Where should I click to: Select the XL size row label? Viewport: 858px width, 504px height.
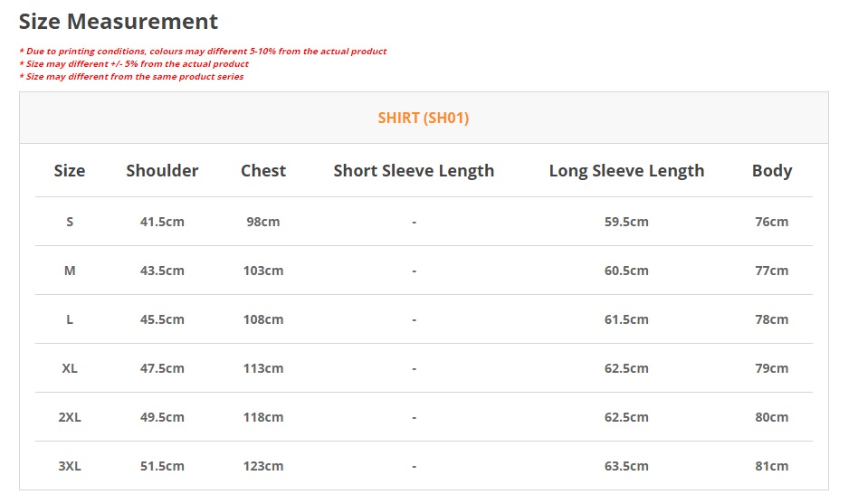pos(70,368)
